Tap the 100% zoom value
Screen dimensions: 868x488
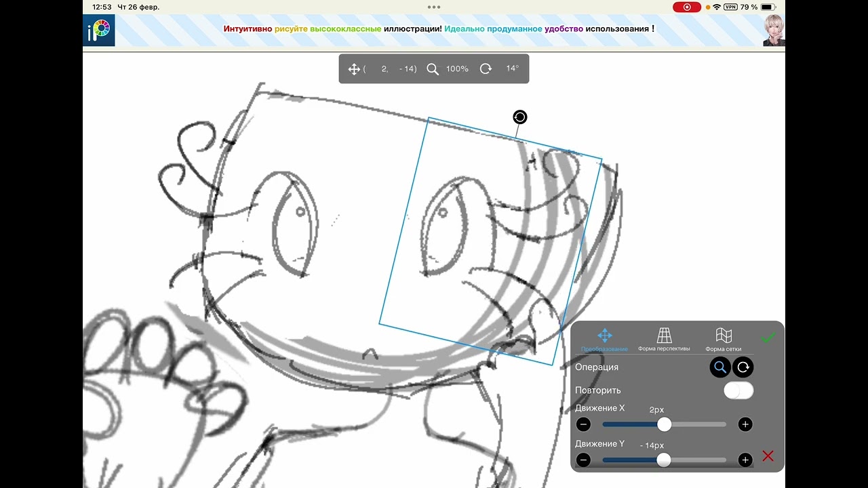click(457, 69)
